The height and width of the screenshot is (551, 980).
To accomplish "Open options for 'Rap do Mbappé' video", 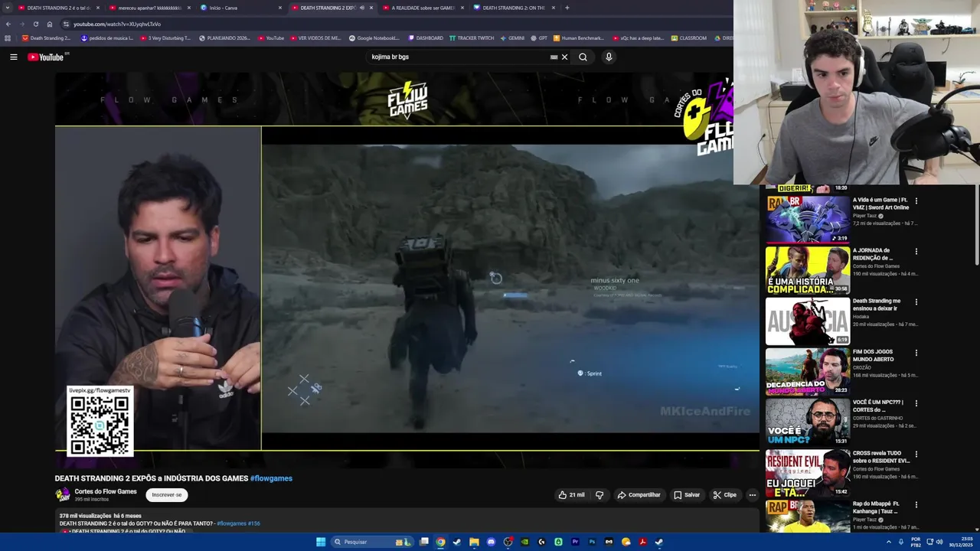I will tap(916, 505).
